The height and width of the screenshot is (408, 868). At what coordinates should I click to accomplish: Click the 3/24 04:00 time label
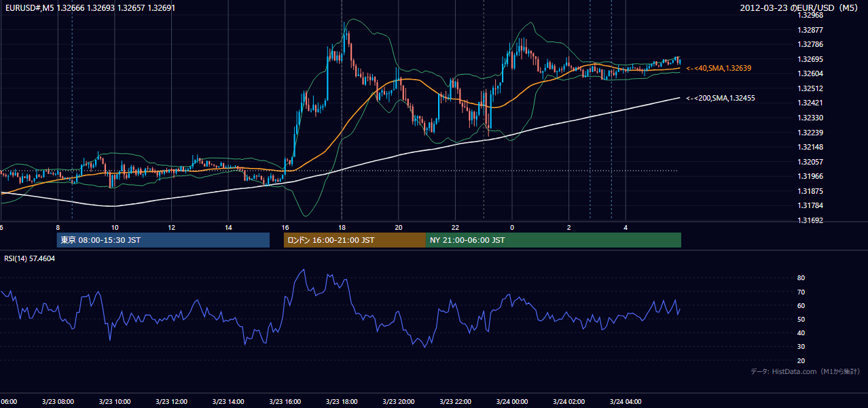[625, 401]
